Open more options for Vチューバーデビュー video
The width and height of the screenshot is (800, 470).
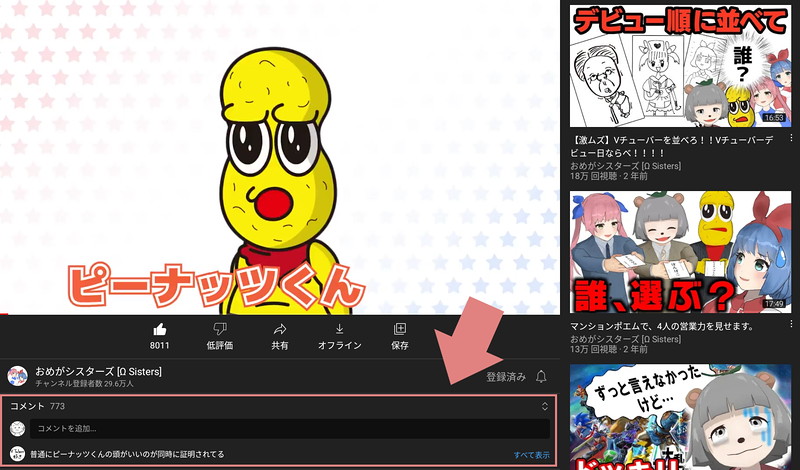tap(791, 138)
